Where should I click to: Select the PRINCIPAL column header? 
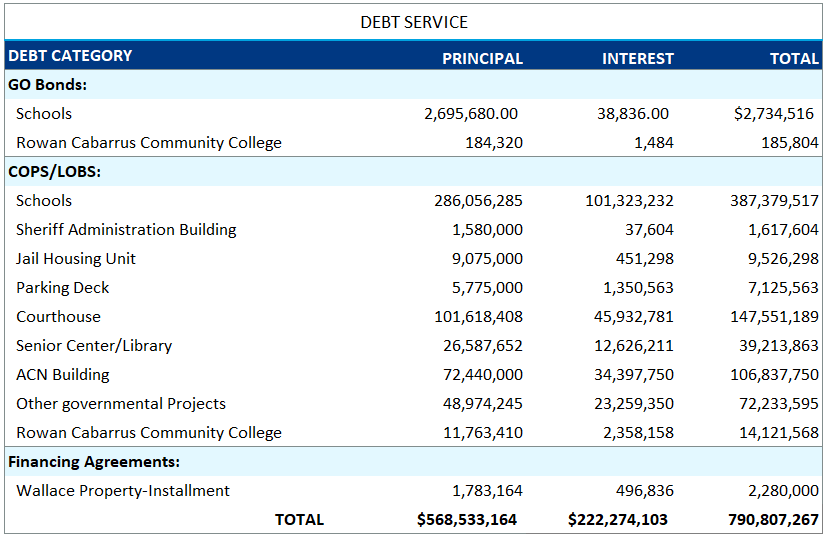click(482, 59)
